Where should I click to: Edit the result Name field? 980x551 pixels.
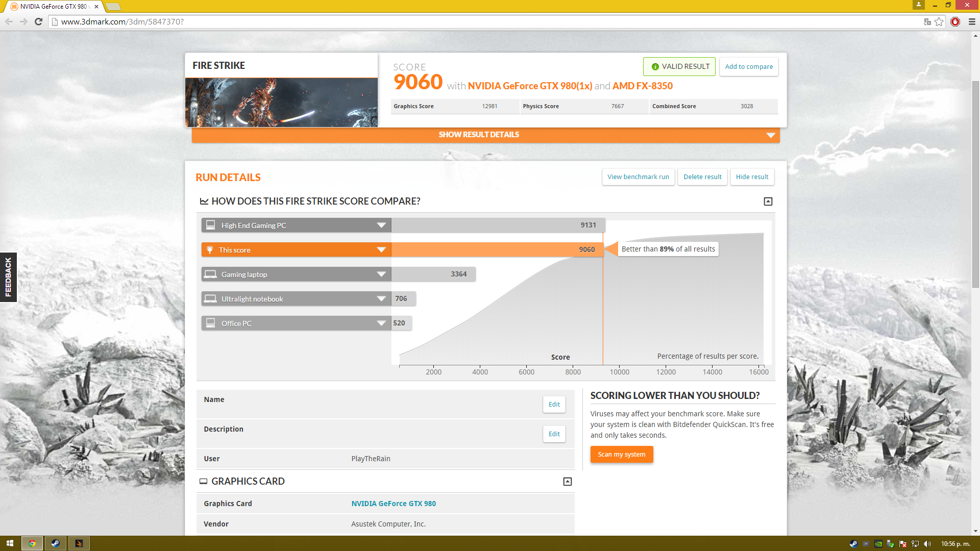(554, 405)
